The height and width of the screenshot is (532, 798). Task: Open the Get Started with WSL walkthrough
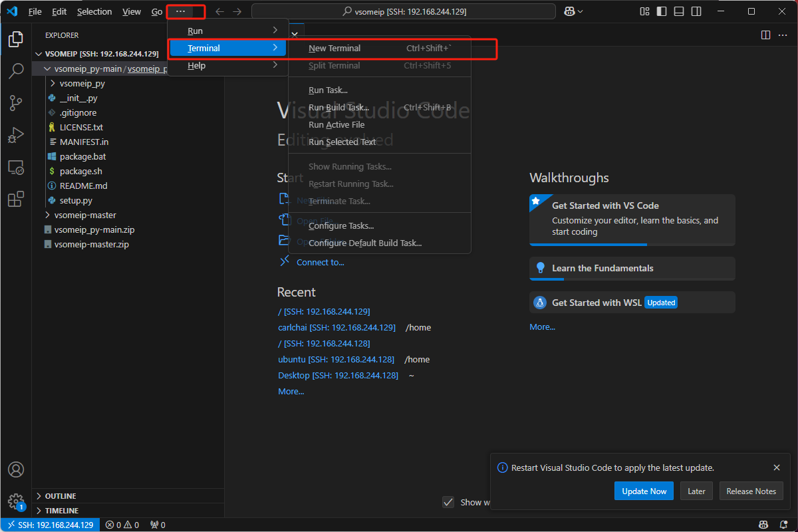(x=632, y=303)
